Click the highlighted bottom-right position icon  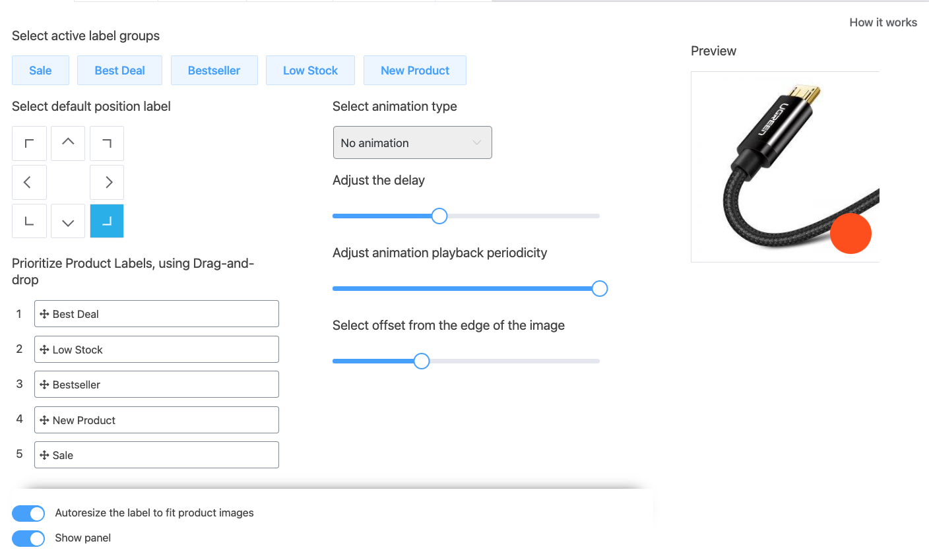[107, 221]
